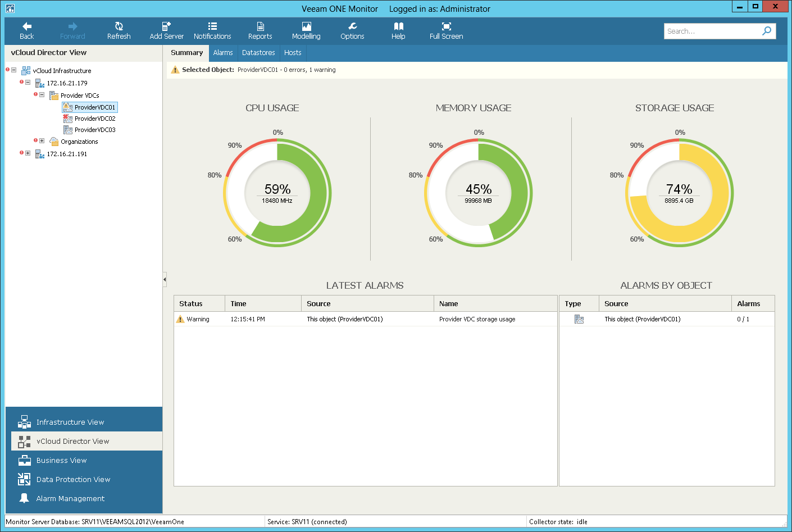792x532 pixels.
Task: Click the Refresh toolbar icon
Action: click(x=119, y=26)
